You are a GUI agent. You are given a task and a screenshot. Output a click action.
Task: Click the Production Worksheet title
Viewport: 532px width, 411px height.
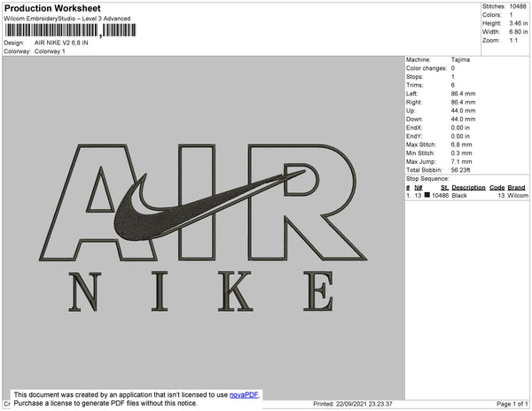coord(52,8)
